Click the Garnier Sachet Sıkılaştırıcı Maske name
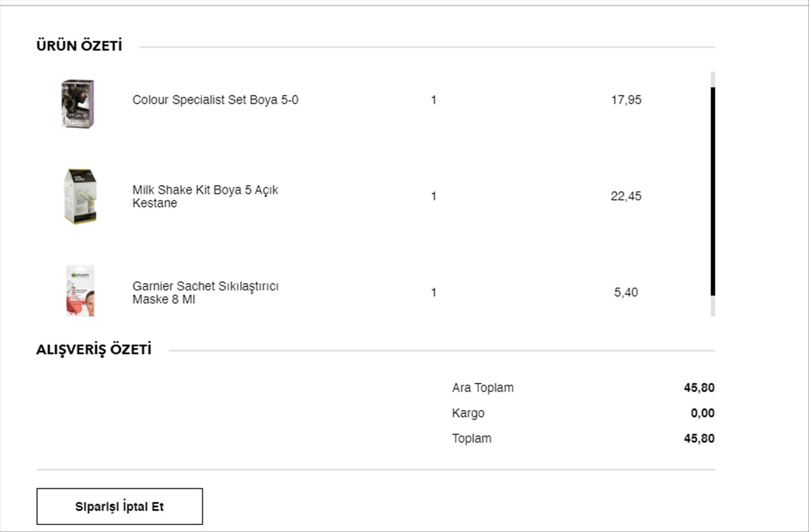 point(205,292)
